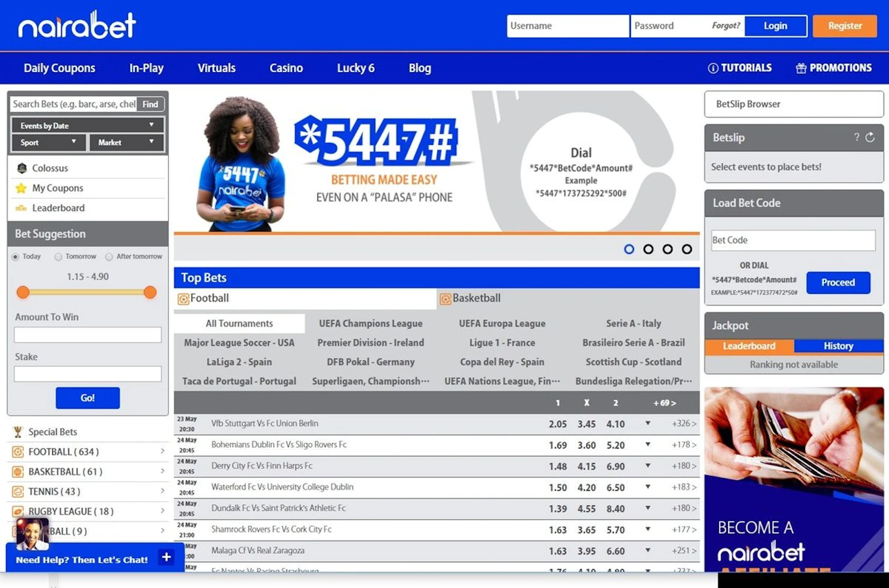Click the My Coupons star icon
889x588 pixels.
[21, 188]
